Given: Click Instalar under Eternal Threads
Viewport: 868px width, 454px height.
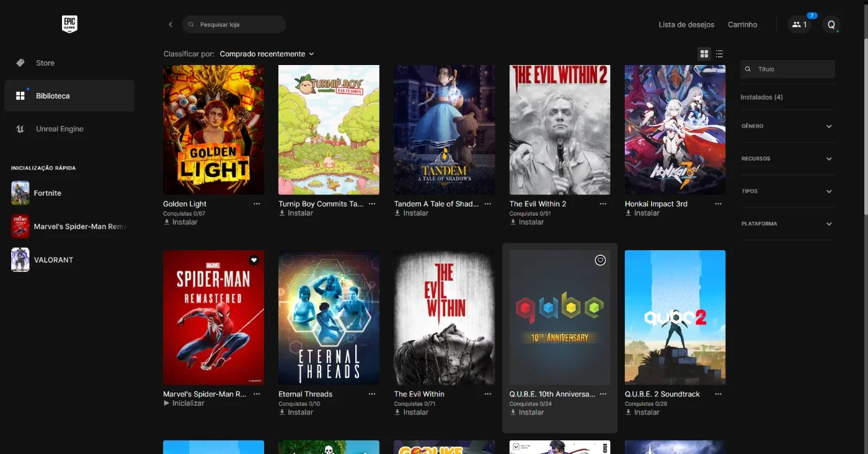Looking at the screenshot, I should coord(296,412).
